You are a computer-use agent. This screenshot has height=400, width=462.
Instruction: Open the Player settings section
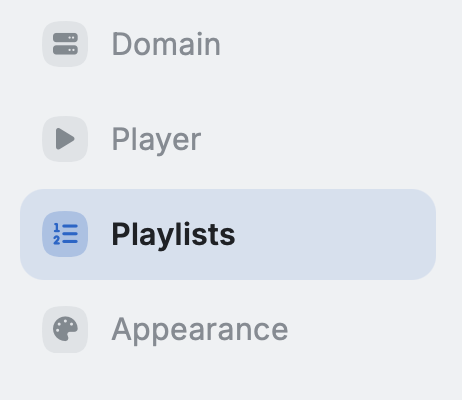[x=228, y=139]
